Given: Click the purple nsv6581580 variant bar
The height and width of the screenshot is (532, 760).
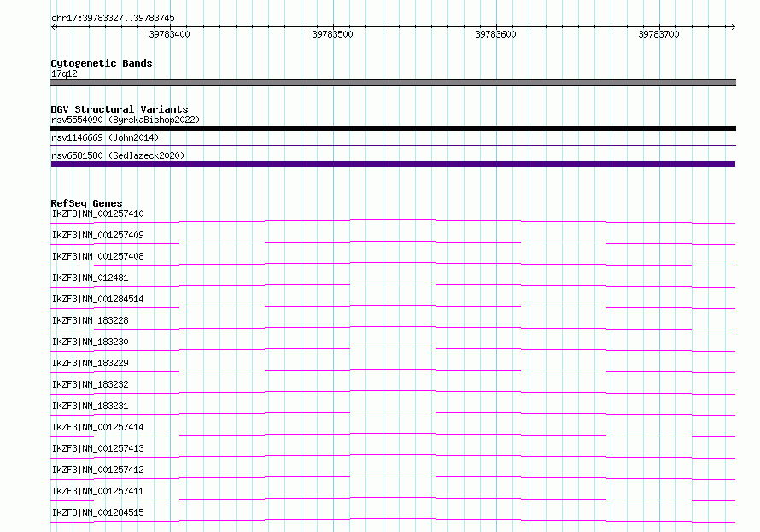Looking at the screenshot, I should [x=393, y=164].
